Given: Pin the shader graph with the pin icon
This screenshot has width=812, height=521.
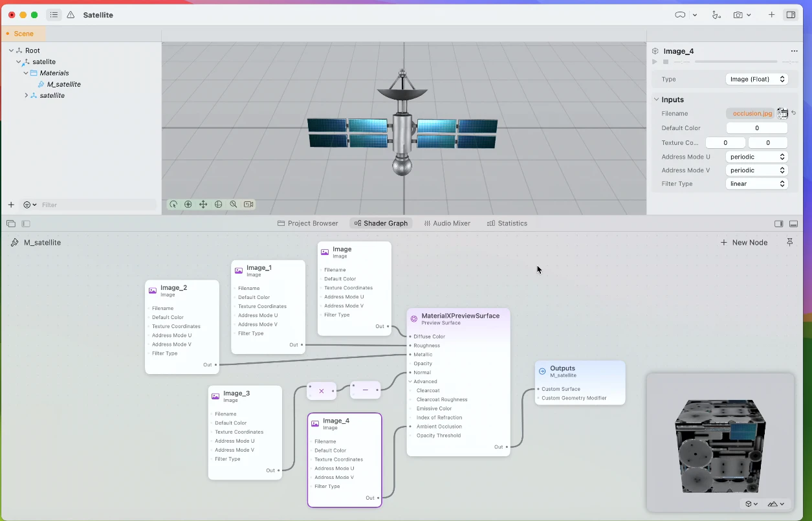Looking at the screenshot, I should coord(789,242).
